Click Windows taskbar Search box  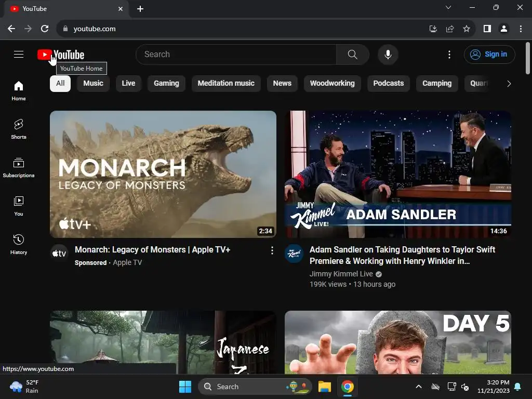pos(255,387)
